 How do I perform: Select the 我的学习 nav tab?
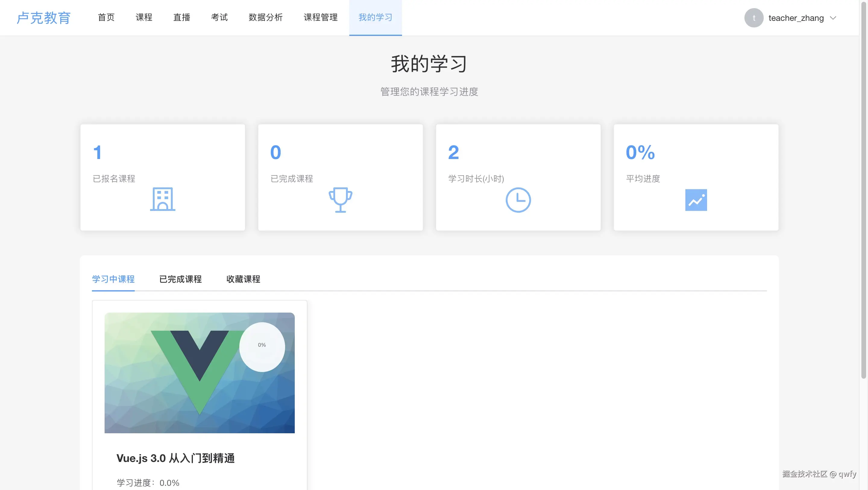pos(375,17)
